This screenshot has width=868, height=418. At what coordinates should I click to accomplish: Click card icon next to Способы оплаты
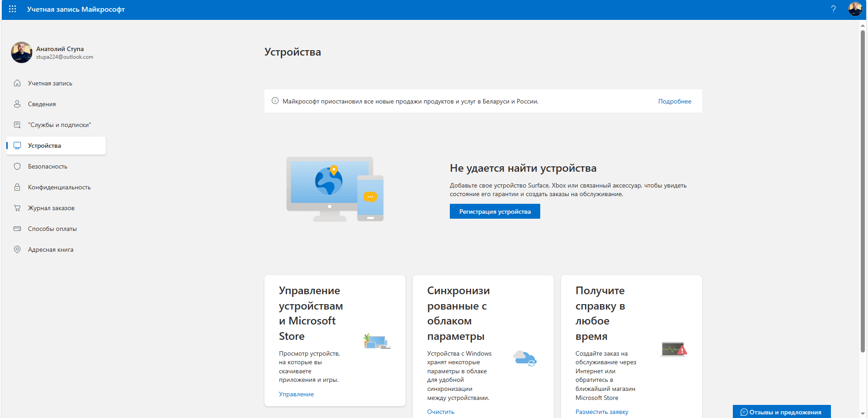tap(17, 229)
